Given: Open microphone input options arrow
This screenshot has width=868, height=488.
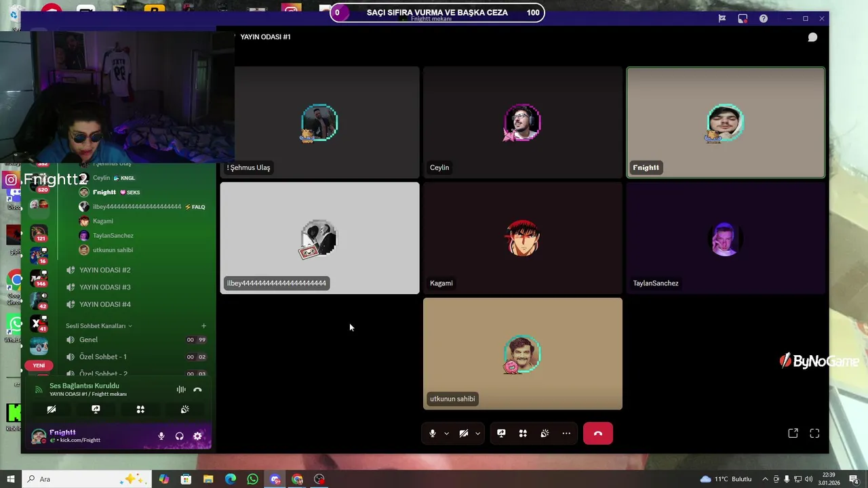Looking at the screenshot, I should click(446, 434).
